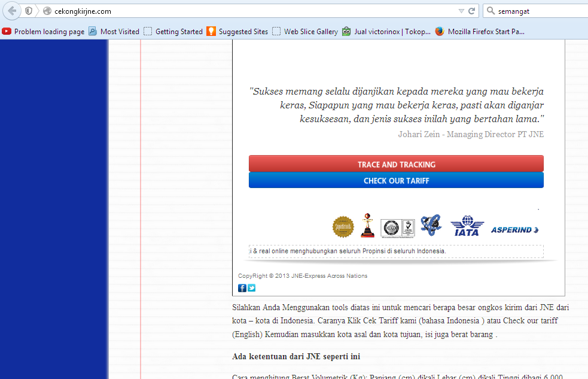Open the shield tracking protection icon

click(x=29, y=11)
